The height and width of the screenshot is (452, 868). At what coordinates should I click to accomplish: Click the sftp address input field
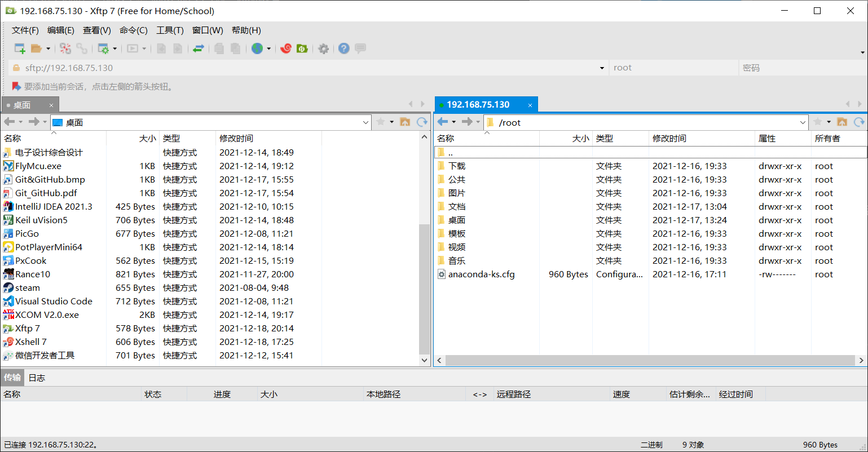309,68
